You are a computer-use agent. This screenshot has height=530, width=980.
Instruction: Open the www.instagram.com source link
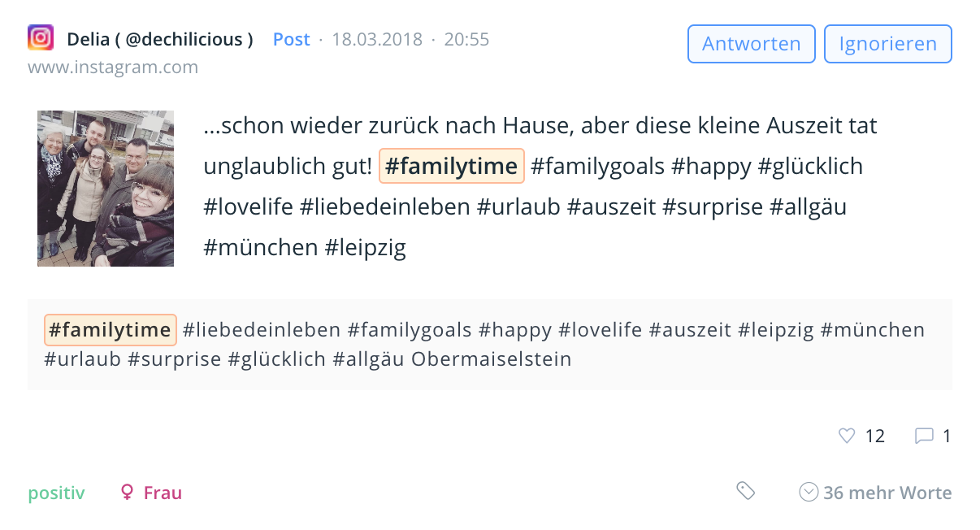coord(113,67)
